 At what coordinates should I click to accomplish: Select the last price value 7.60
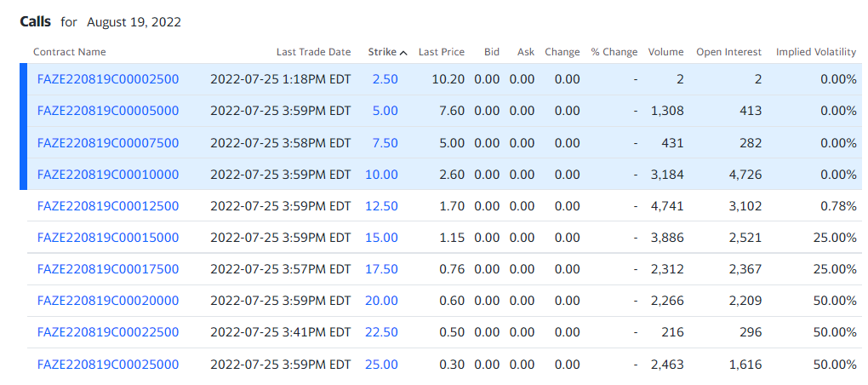(x=452, y=111)
